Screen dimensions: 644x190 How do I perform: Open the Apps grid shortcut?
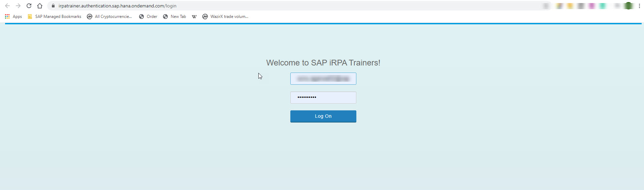(x=13, y=17)
